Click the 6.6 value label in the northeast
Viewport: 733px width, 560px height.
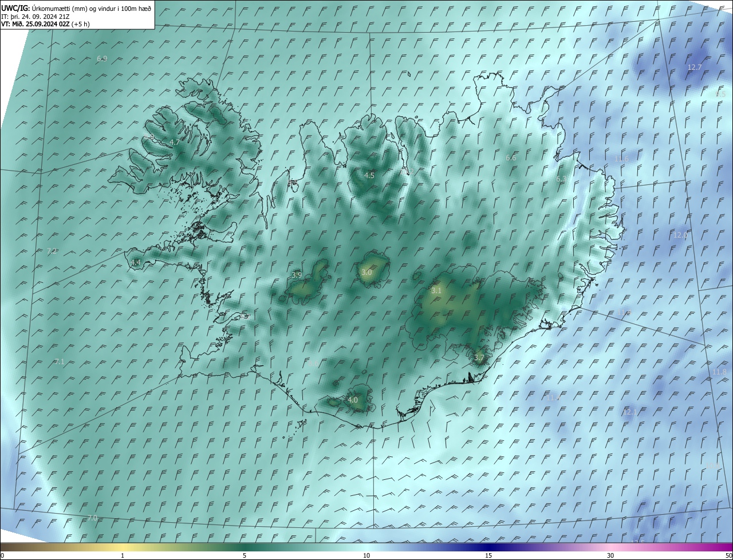(x=511, y=158)
